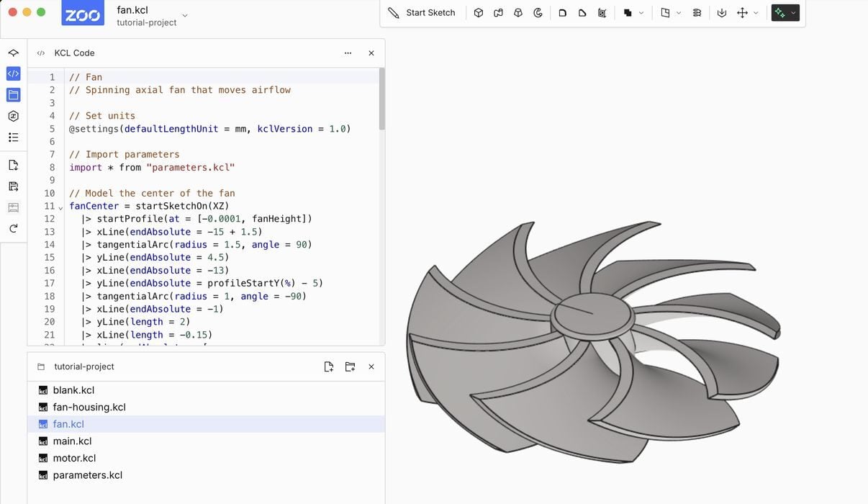Toggle the feature tree pane button
This screenshot has width=868, height=504.
(x=13, y=53)
